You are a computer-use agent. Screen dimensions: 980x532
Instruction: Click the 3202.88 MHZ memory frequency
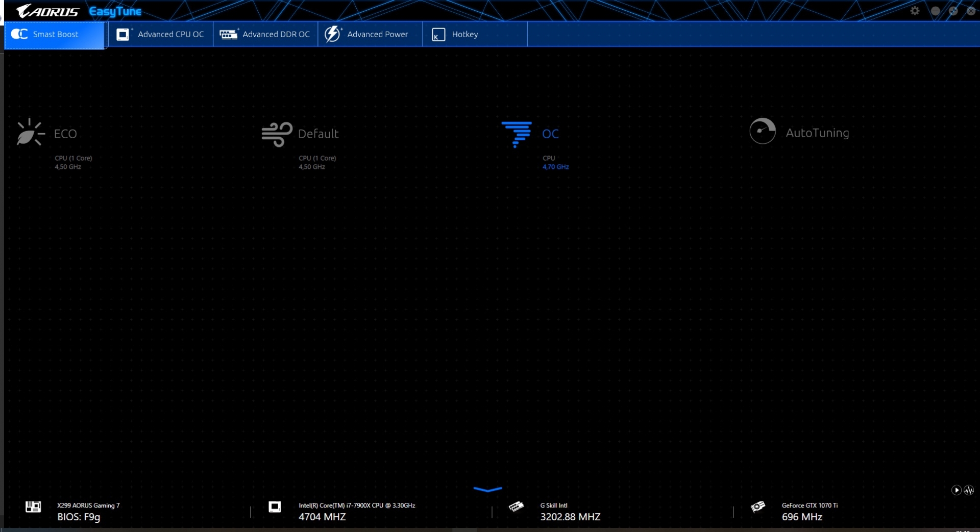(570, 517)
